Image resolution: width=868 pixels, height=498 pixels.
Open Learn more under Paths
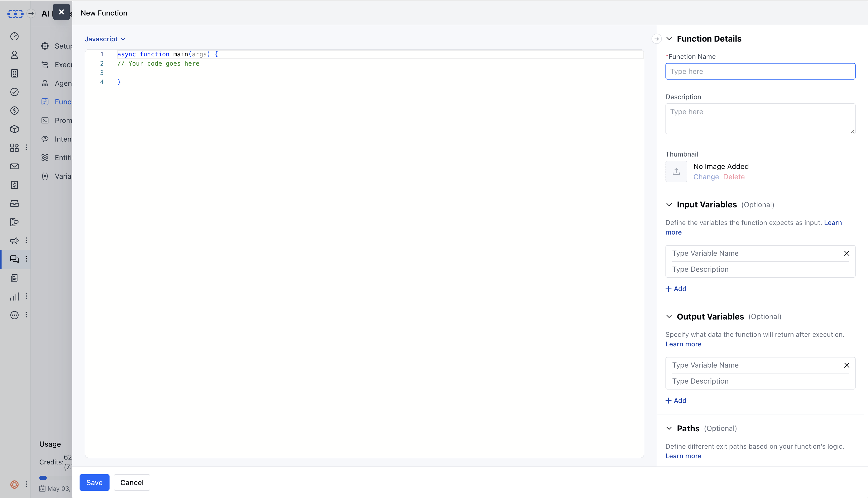tap(683, 456)
